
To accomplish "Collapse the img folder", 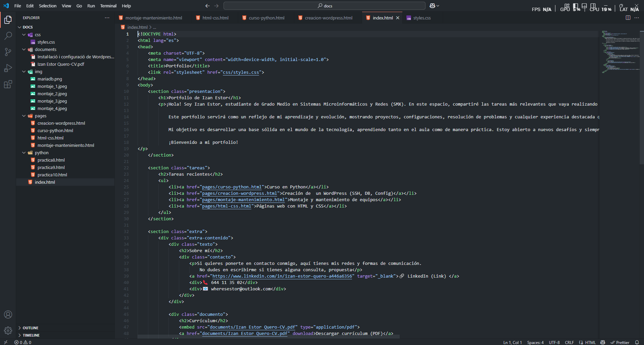I will pos(24,71).
